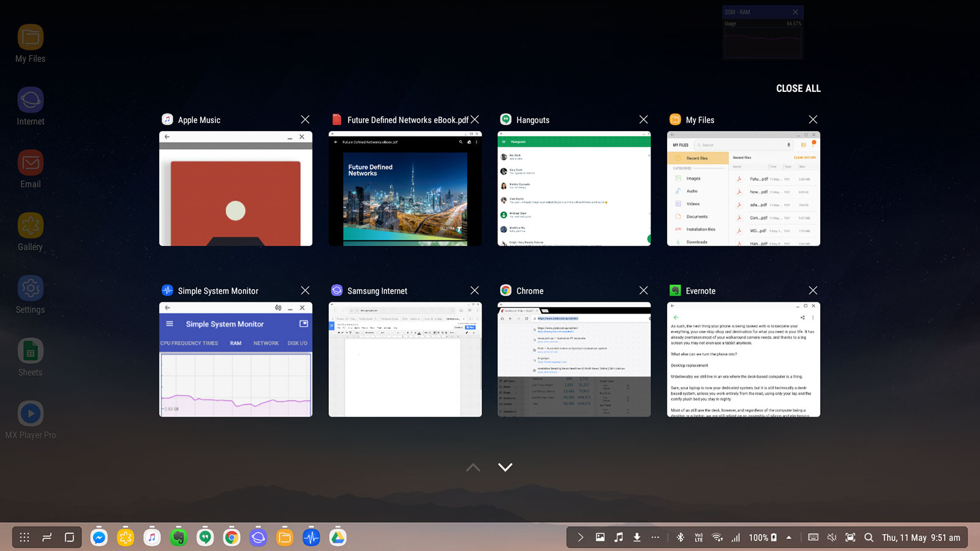Screen dimensions: 980x551
Task: Unmute sound via the speaker icon
Action: 832,538
